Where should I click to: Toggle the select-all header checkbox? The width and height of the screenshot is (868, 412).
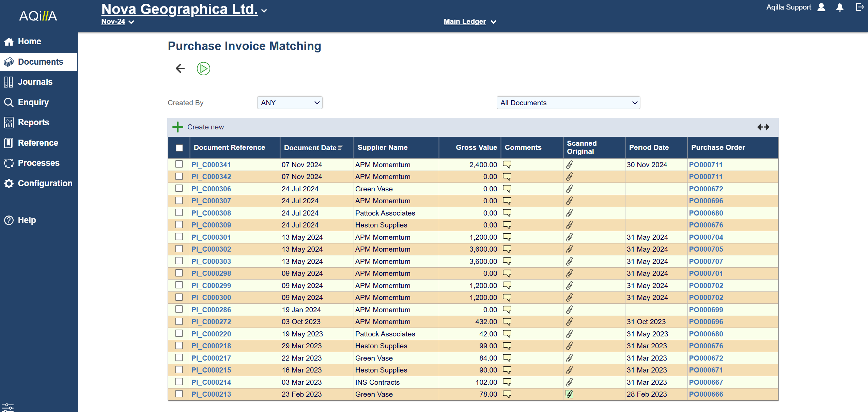pyautogui.click(x=179, y=148)
